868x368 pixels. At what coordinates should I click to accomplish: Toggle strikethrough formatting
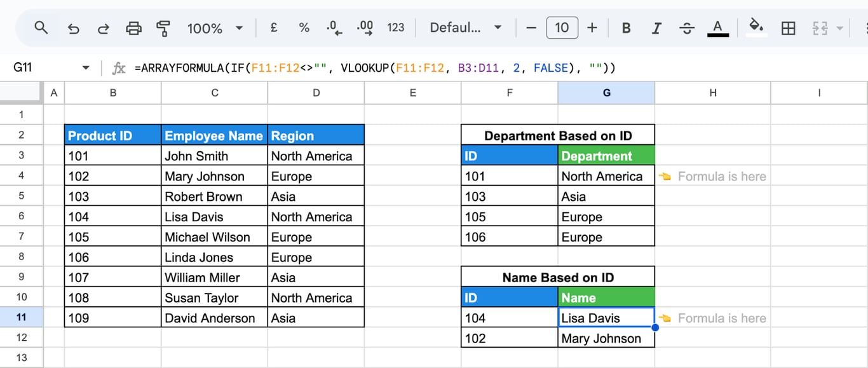click(687, 28)
